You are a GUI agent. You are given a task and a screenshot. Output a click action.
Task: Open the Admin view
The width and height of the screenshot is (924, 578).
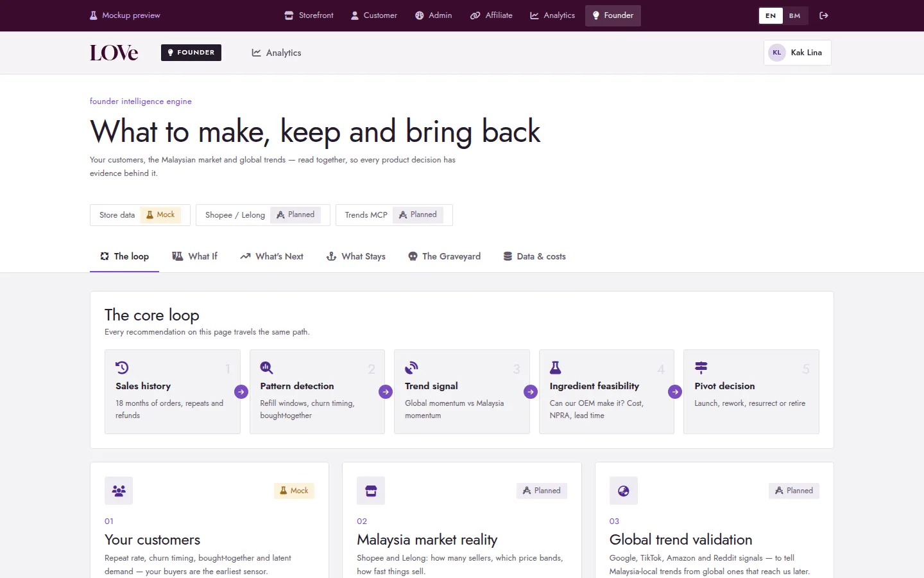click(x=434, y=15)
